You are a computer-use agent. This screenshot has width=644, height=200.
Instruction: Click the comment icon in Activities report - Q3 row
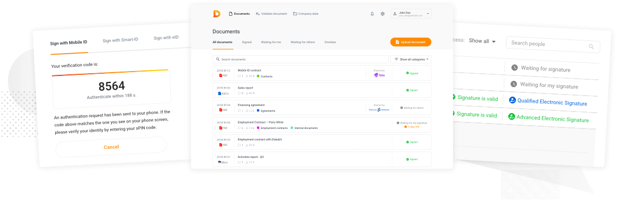[x=240, y=162]
